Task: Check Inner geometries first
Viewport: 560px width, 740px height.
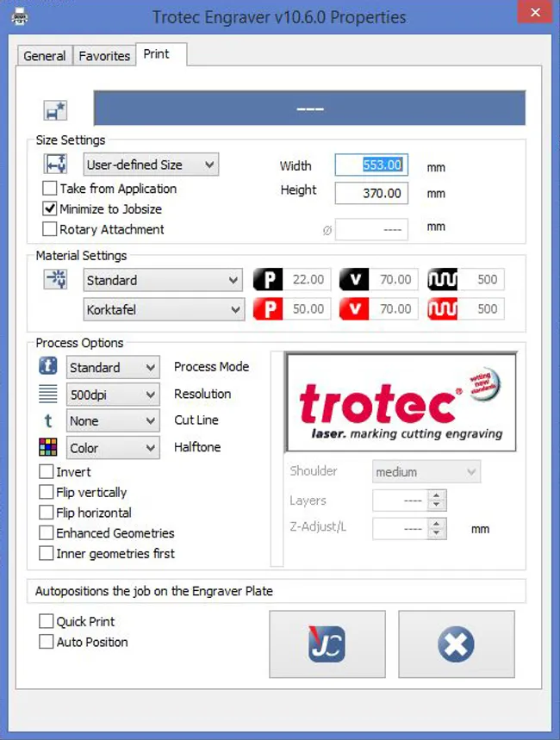Action: click(47, 553)
